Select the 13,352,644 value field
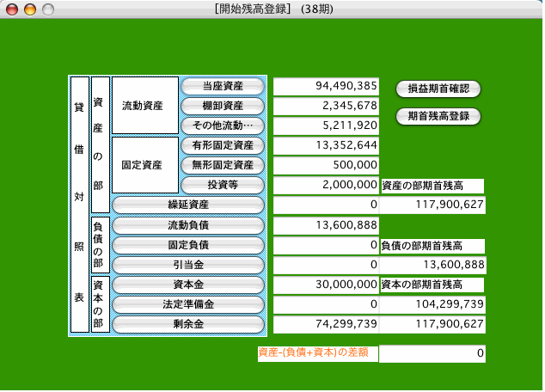The image size is (545, 392). (x=326, y=145)
